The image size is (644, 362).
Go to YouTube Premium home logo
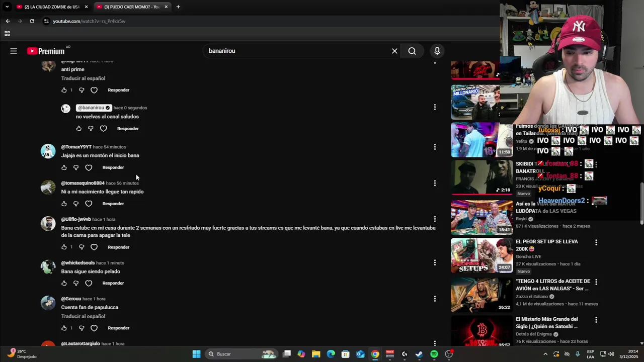(x=46, y=51)
